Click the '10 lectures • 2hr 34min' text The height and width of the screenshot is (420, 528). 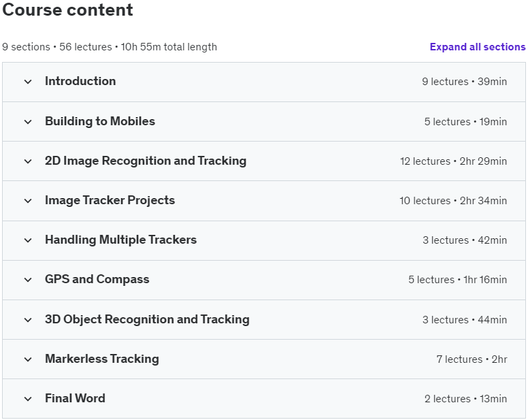[453, 201]
